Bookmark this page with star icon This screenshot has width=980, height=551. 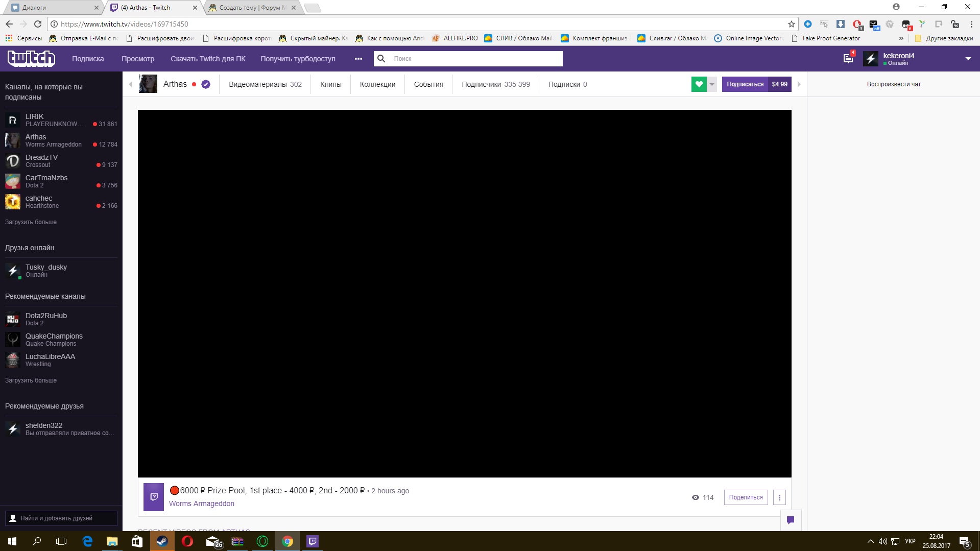click(x=792, y=24)
